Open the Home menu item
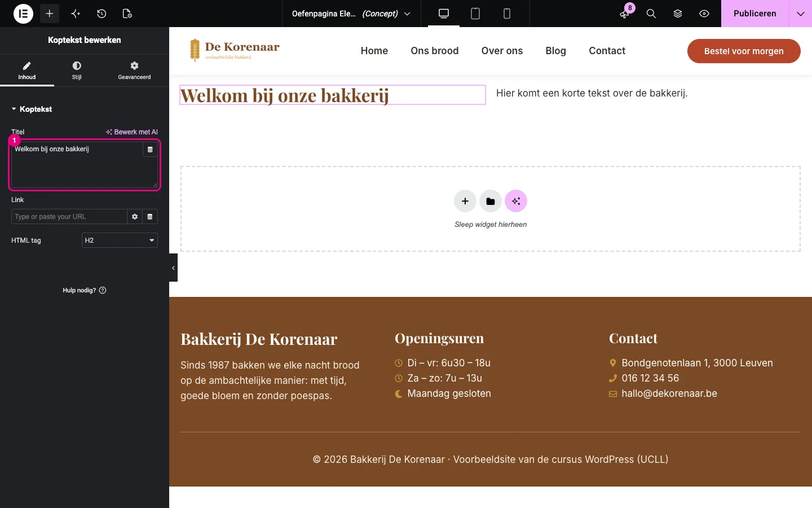 coord(374,51)
